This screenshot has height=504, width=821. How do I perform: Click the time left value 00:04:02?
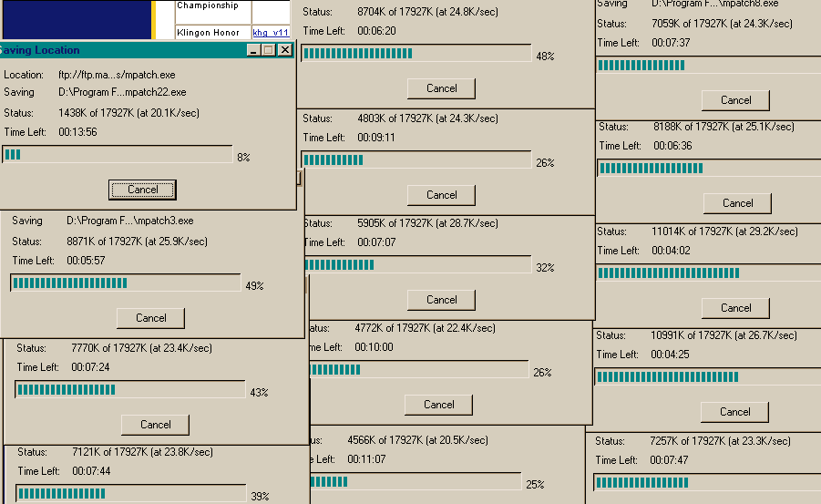pos(671,251)
